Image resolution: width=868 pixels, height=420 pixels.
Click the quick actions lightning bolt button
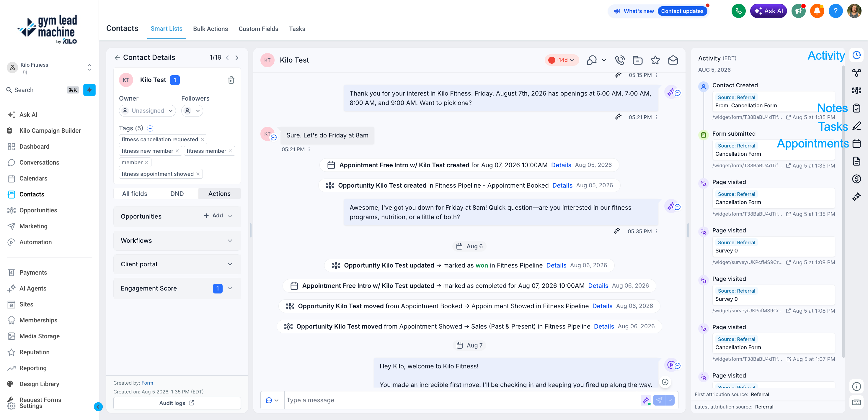point(89,90)
